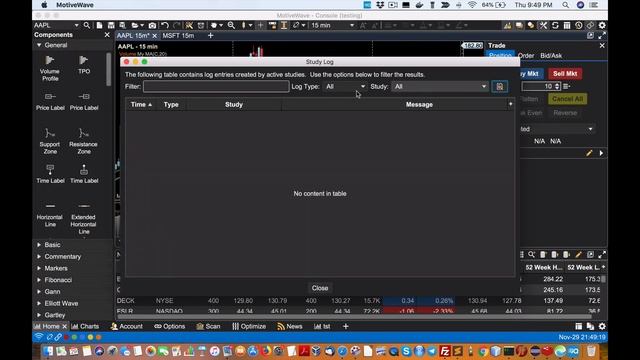Expand the Elliott Wave components section
This screenshot has height=360, width=640.
tap(39, 303)
